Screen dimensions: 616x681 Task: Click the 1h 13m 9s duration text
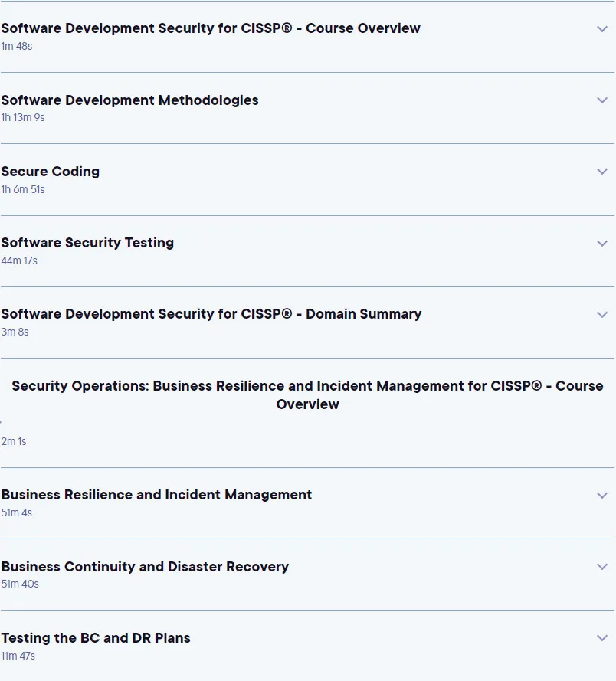23,118
